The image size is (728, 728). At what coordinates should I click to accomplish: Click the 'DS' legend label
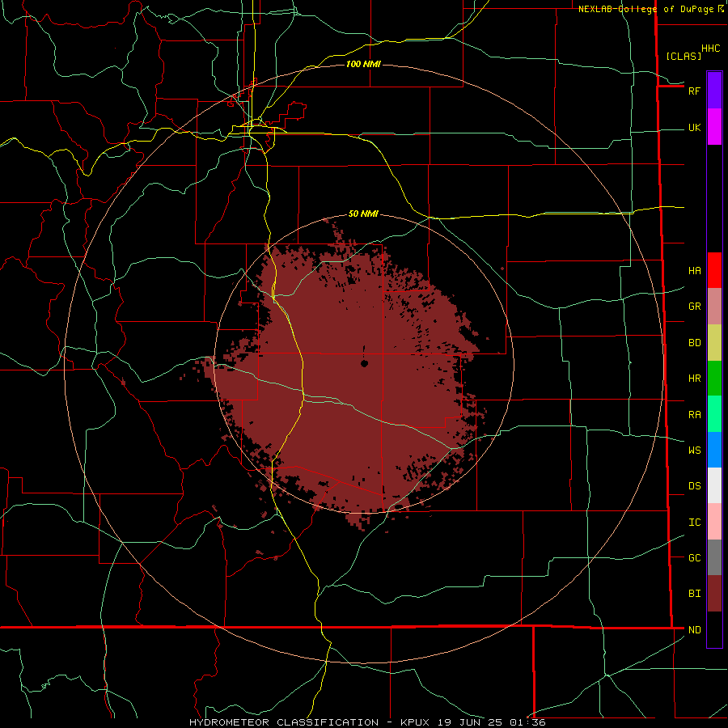click(694, 486)
